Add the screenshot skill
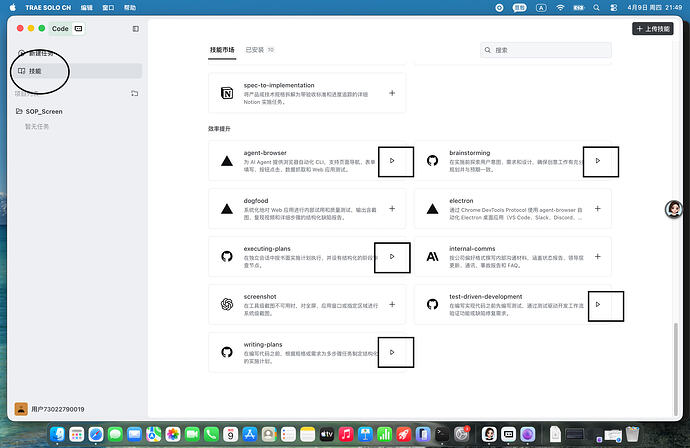The height and width of the screenshot is (448, 690). pyautogui.click(x=392, y=305)
